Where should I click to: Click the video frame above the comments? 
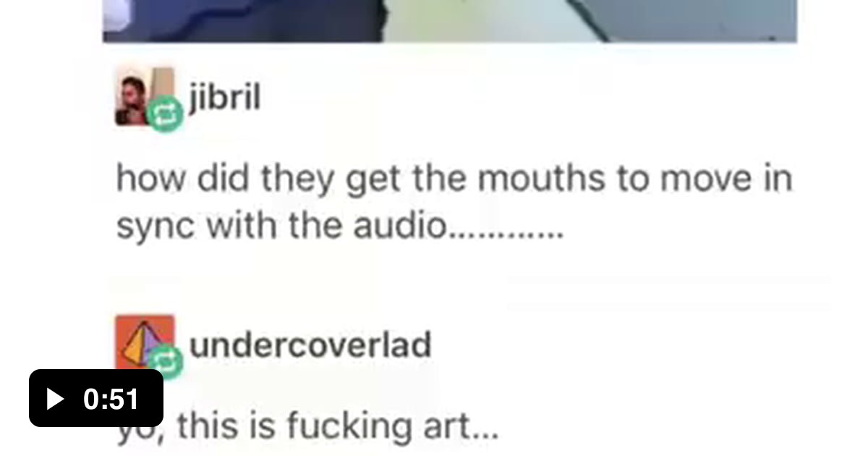[449, 21]
